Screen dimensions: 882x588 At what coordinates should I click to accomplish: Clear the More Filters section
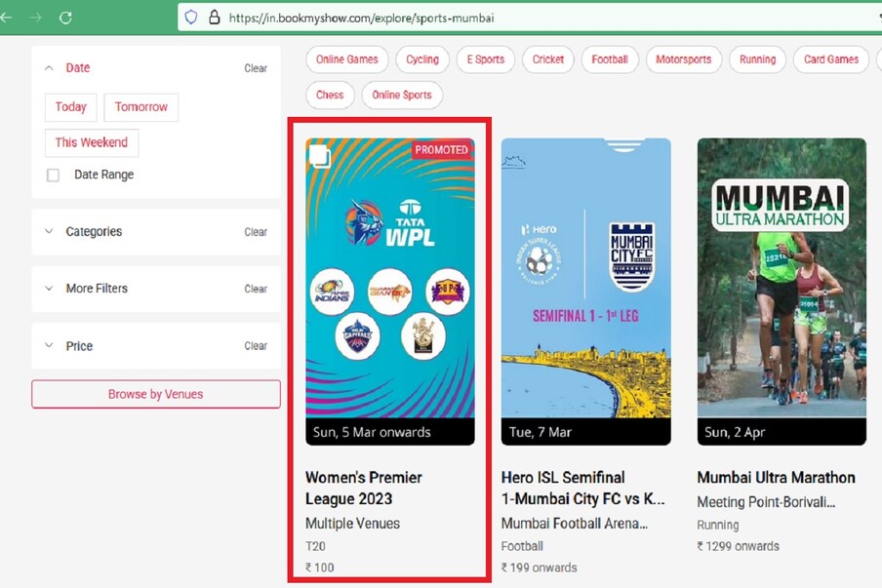[256, 289]
